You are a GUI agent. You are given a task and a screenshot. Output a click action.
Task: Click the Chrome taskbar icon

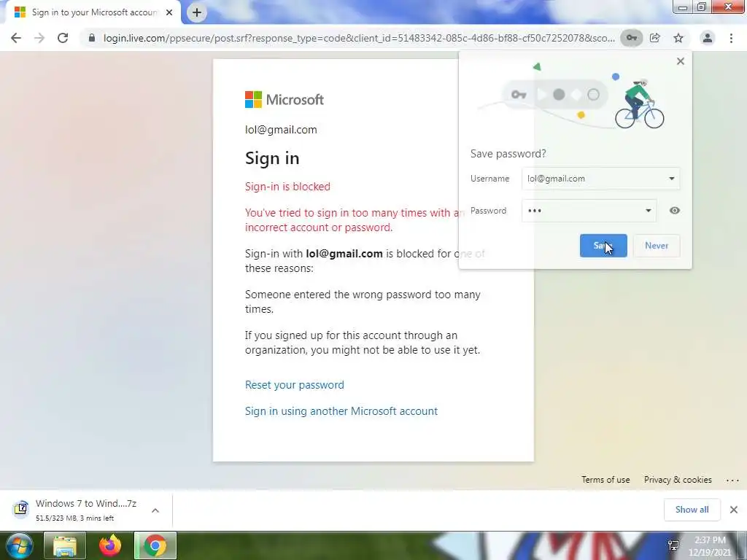(155, 545)
